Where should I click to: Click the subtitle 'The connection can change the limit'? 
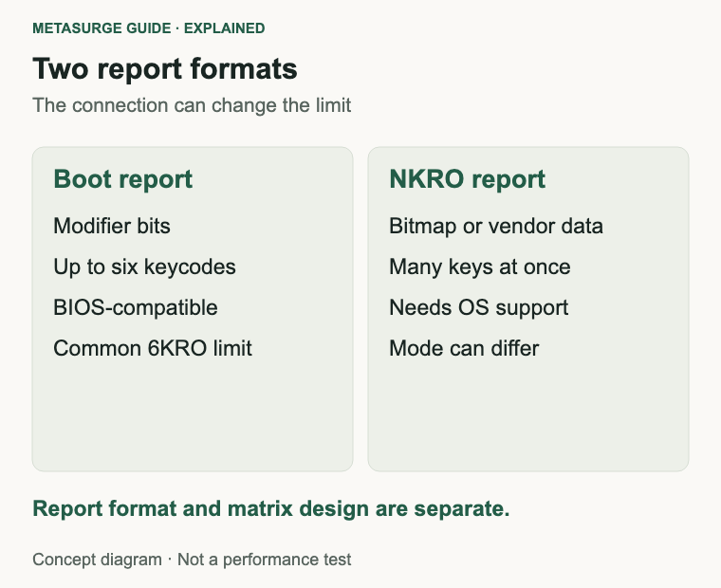click(192, 105)
